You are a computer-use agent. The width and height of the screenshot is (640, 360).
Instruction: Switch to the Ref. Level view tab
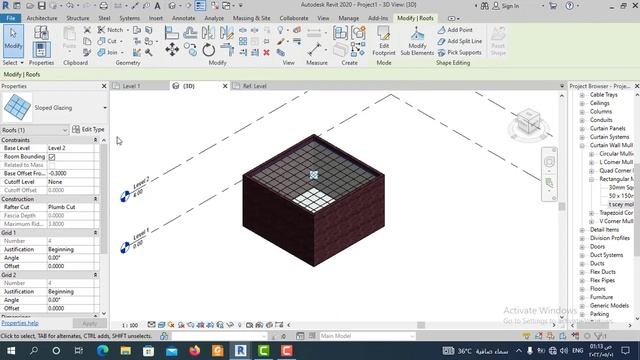pos(254,86)
